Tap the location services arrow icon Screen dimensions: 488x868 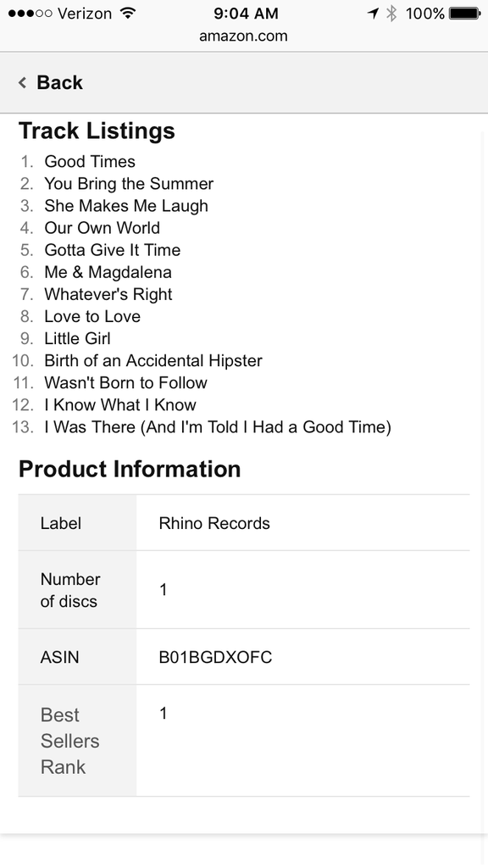[x=373, y=13]
